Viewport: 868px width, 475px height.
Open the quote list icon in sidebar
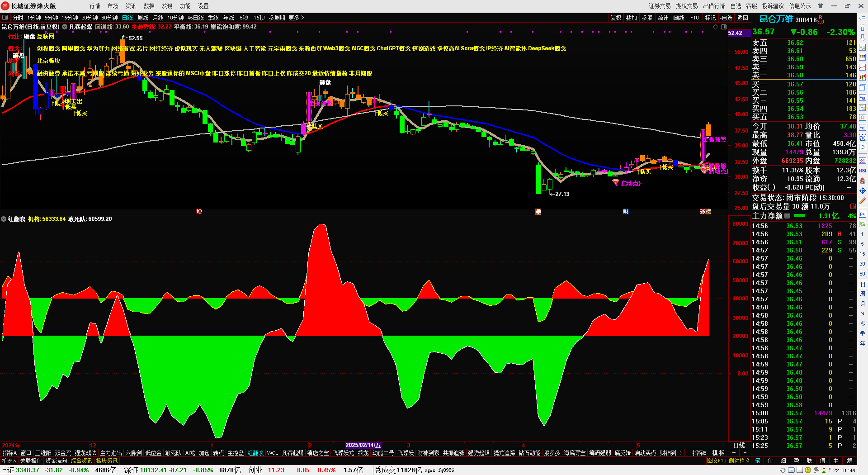863,47
